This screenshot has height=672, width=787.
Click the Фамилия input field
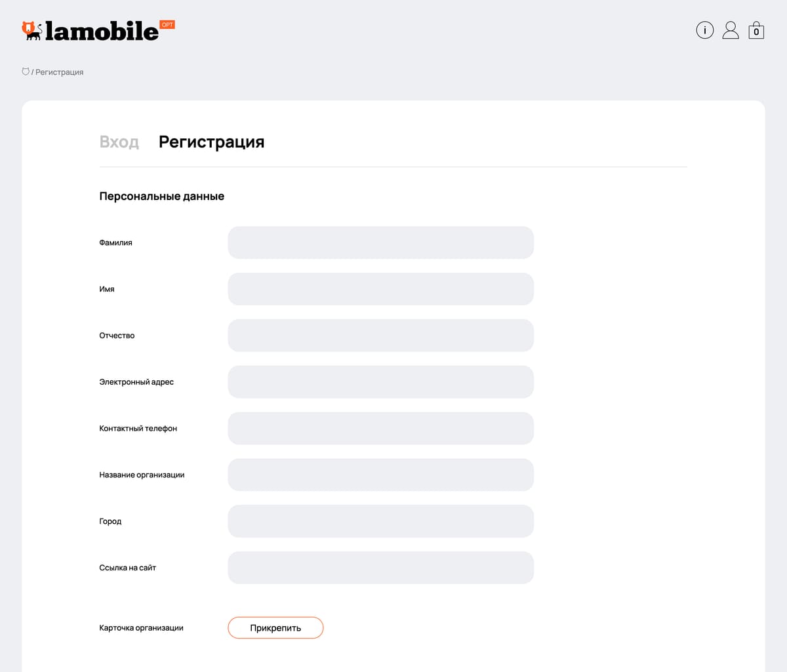pos(381,243)
